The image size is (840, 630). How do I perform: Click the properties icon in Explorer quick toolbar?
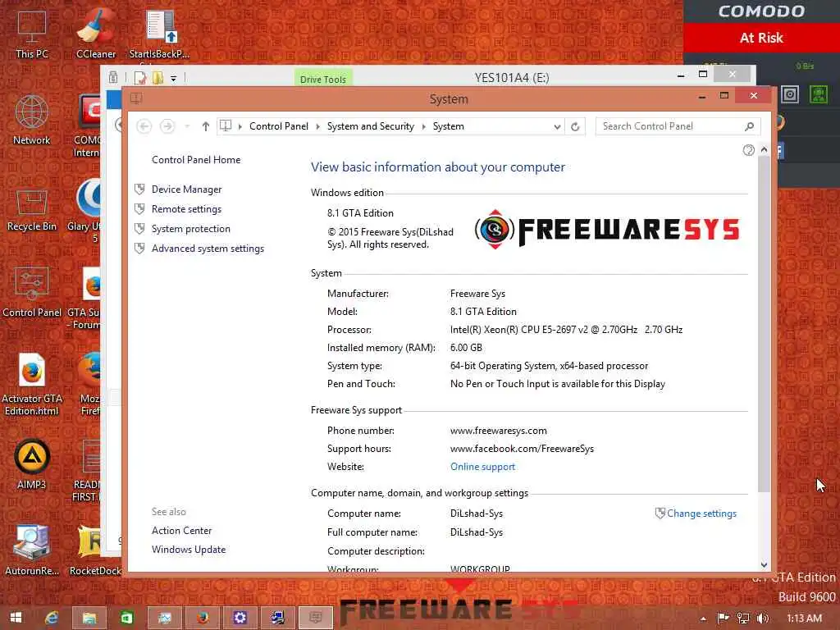pos(140,78)
